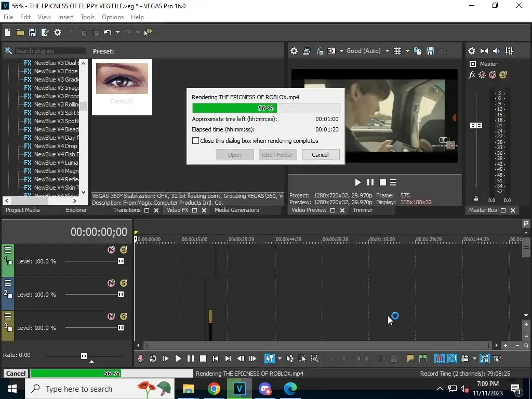The image size is (532, 399).
Task: Click the What's This help icon
Action: point(148,32)
